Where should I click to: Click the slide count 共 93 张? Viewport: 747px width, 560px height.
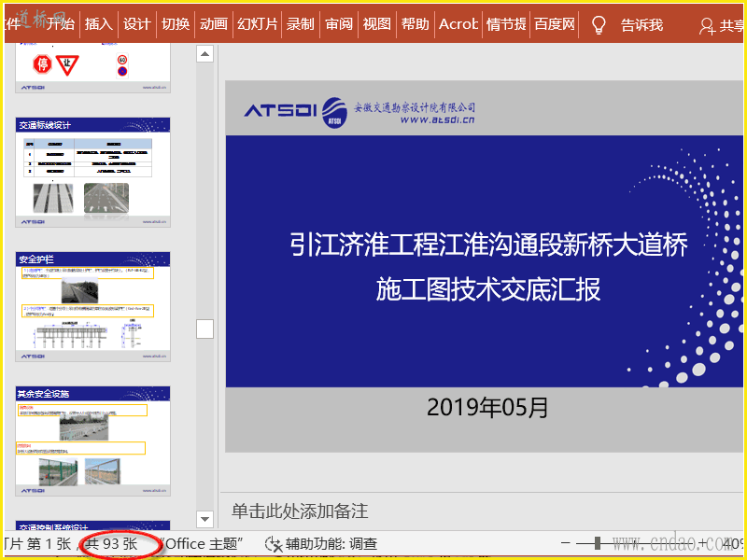[x=111, y=544]
